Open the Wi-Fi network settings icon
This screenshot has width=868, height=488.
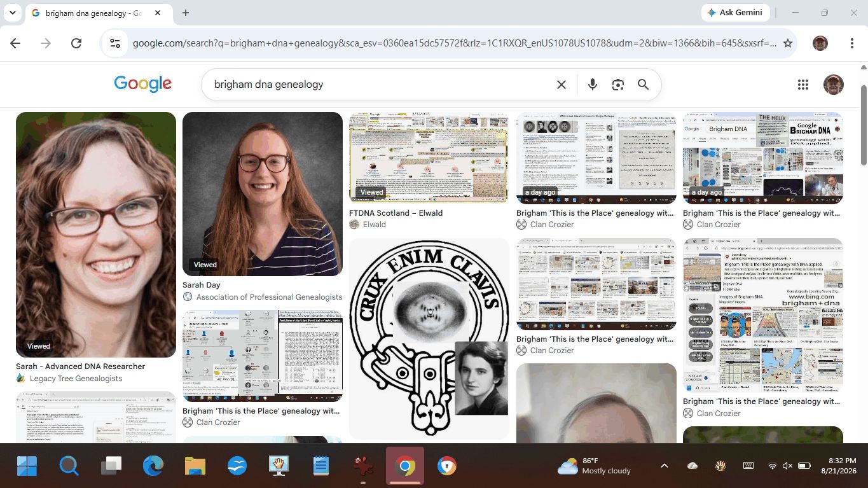[x=773, y=466]
